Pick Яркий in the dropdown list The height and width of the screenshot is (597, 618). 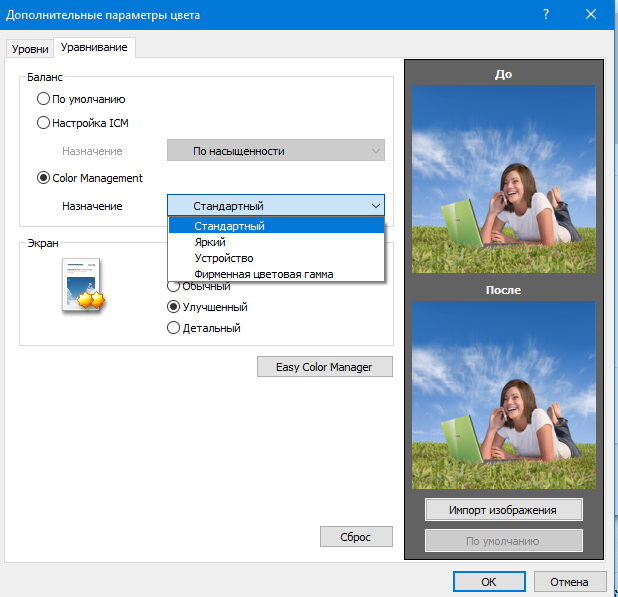point(276,242)
